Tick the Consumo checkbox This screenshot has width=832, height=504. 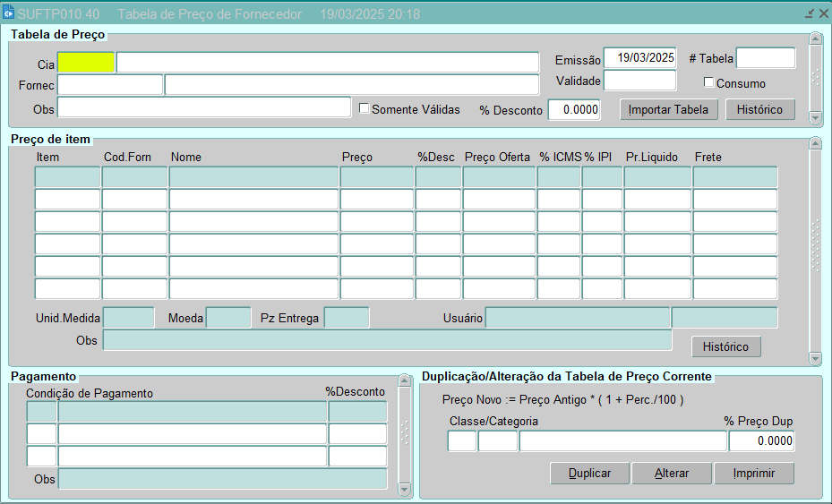(709, 83)
